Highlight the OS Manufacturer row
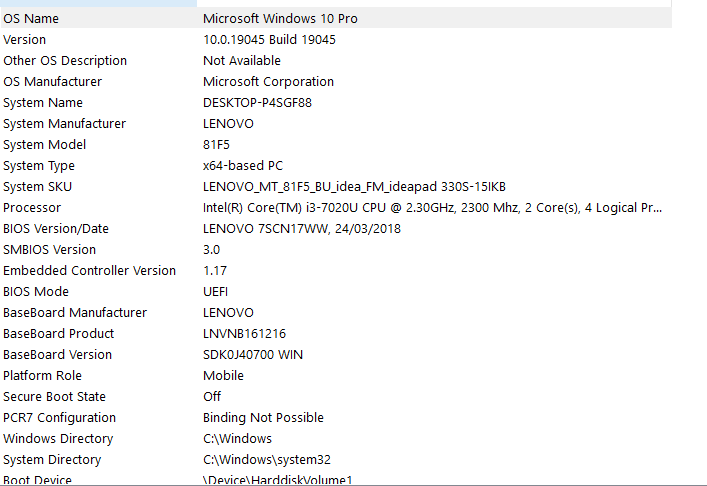This screenshot has height=486, width=707. coord(52,82)
